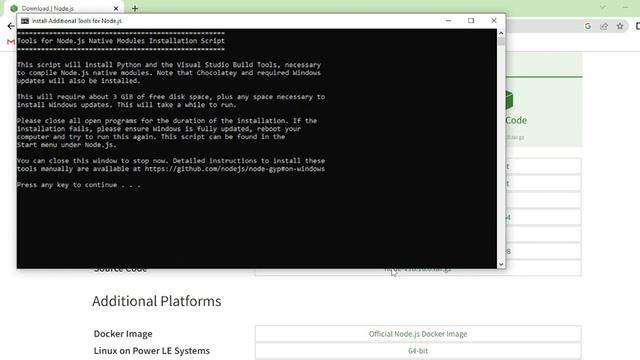This screenshot has width=640, height=360.
Task: Click the Docker Image row label
Action: pyautogui.click(x=123, y=333)
